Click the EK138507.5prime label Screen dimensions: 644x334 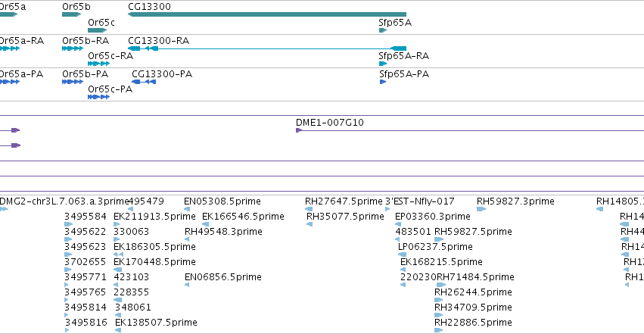point(156,323)
